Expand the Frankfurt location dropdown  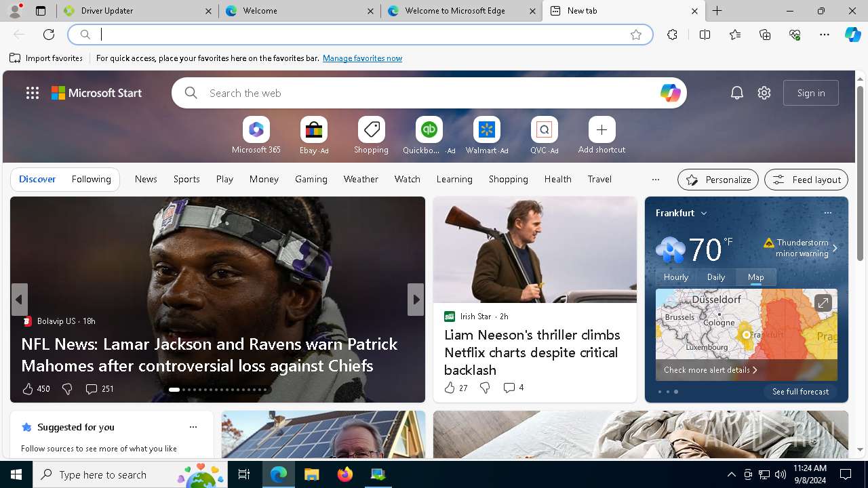click(704, 213)
